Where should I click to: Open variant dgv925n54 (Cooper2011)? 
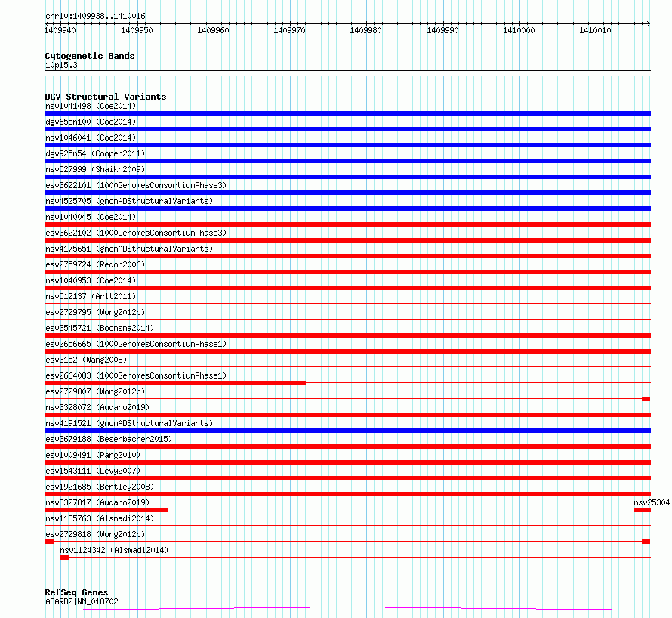[x=95, y=153]
